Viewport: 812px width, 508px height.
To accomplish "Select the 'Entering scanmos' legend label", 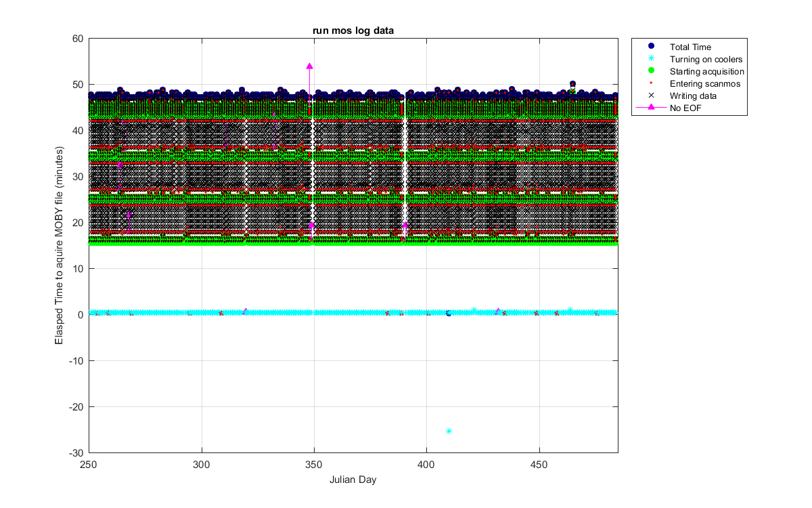I will [705, 83].
